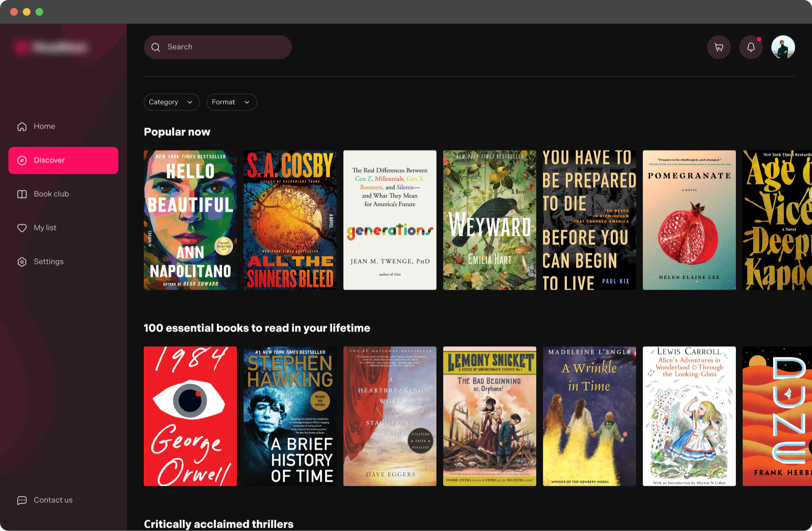Open 1984 by George Orwell

(x=190, y=416)
